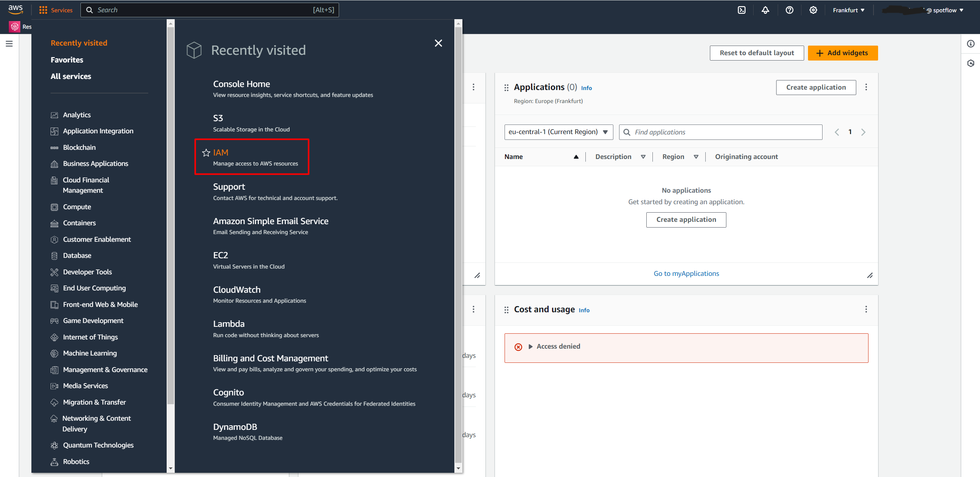Click the hexagon icon on the right edge

pos(970,63)
